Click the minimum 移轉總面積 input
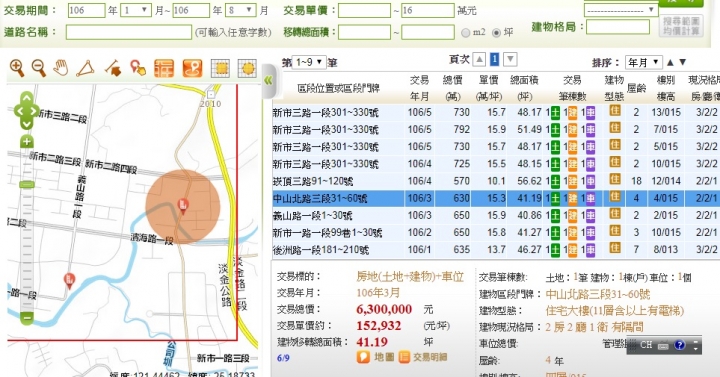 364,32
